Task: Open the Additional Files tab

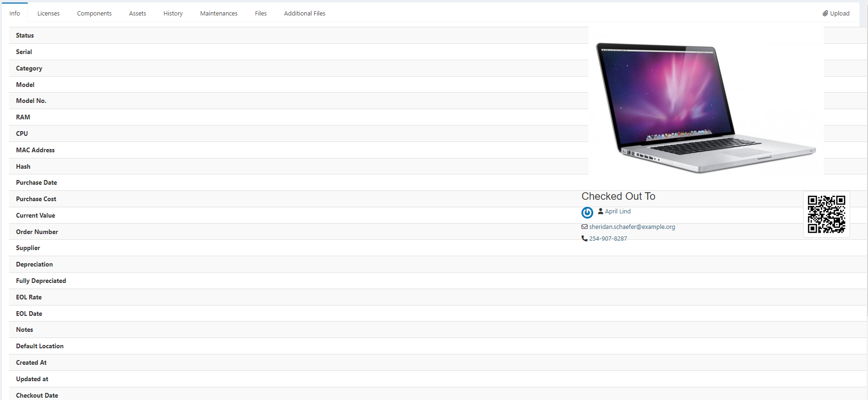Action: coord(304,13)
